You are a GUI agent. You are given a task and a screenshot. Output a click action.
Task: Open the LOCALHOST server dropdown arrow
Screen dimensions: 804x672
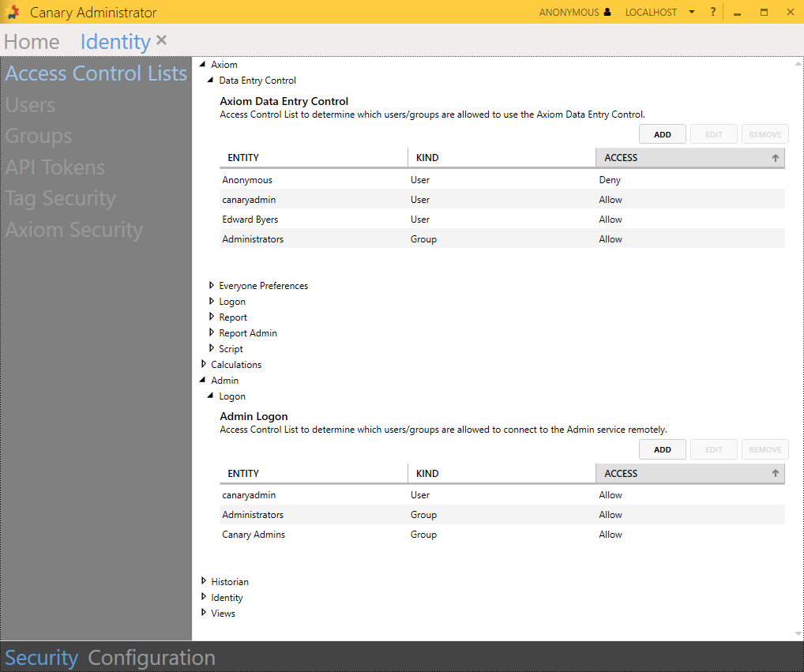pyautogui.click(x=692, y=13)
